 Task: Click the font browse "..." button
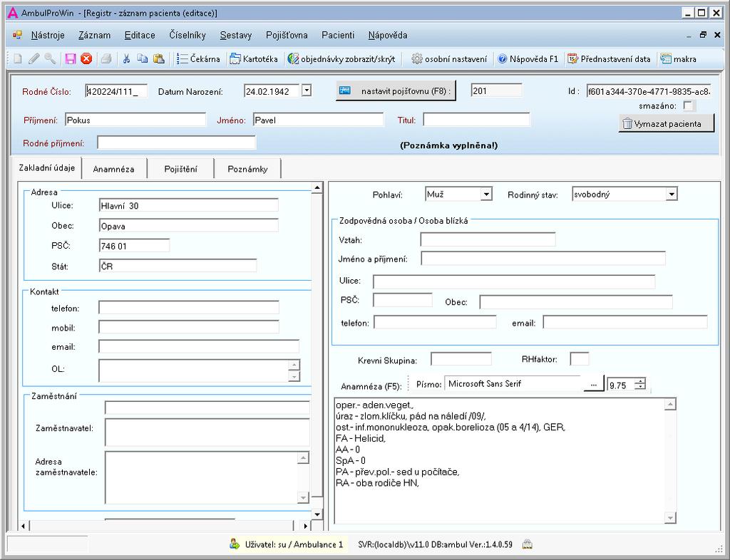pyautogui.click(x=594, y=385)
